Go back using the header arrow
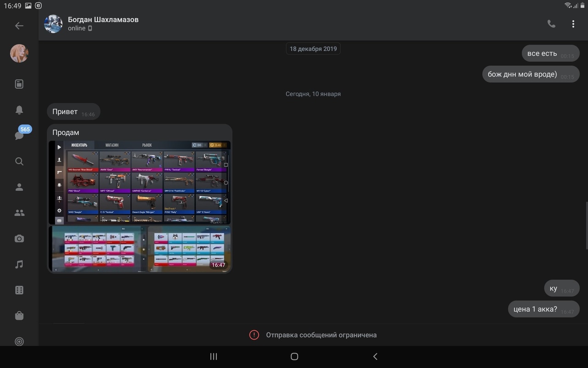588x368 pixels. [19, 26]
